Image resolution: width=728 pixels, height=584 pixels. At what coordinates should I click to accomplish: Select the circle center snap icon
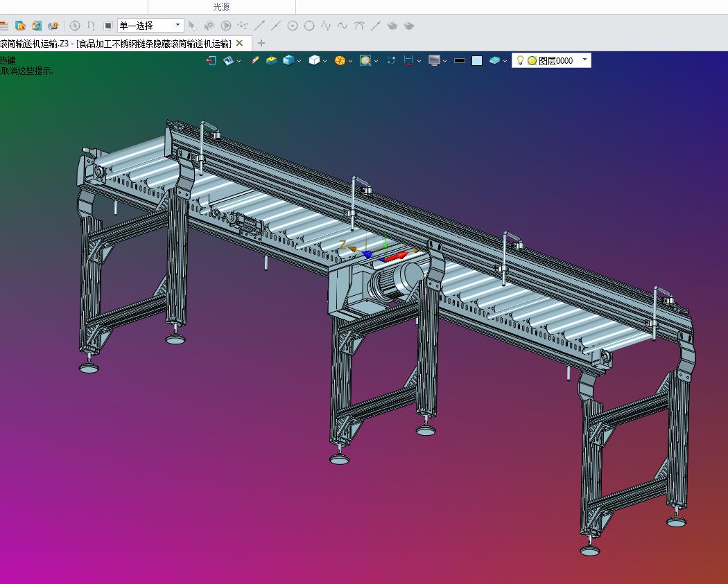tap(293, 26)
